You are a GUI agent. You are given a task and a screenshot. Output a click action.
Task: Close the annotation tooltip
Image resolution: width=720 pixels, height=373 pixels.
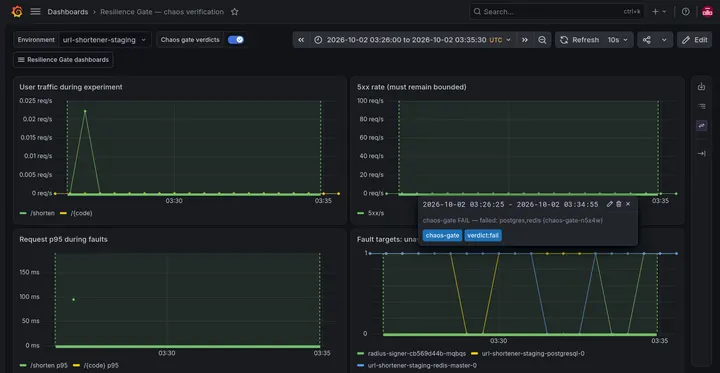[x=628, y=204]
